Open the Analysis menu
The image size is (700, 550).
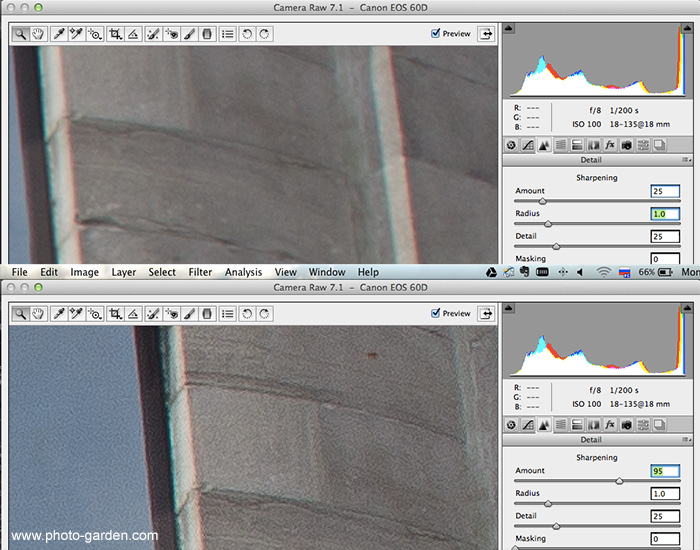pyautogui.click(x=243, y=272)
